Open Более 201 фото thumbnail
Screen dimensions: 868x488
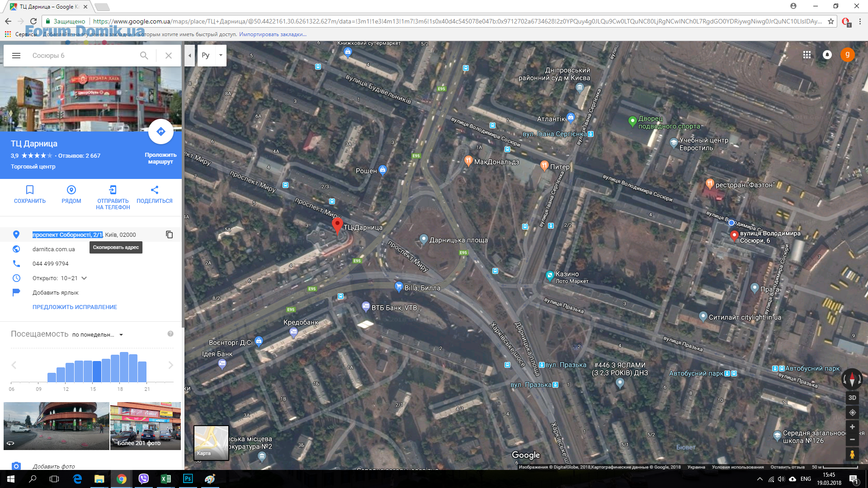146,426
